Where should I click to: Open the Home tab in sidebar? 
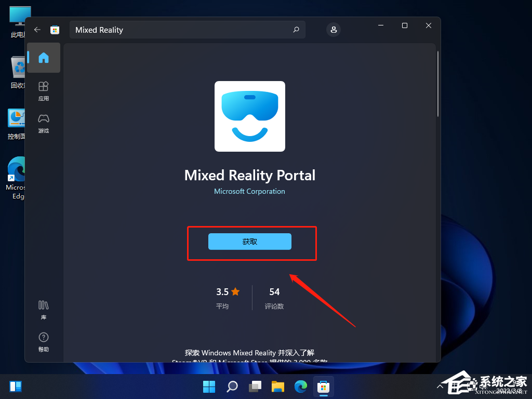pyautogui.click(x=44, y=58)
